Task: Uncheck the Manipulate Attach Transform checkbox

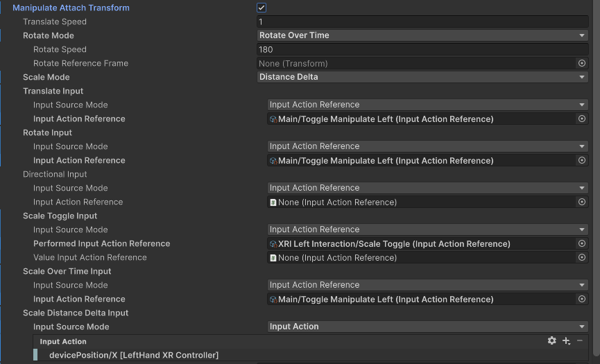Action: coord(262,8)
